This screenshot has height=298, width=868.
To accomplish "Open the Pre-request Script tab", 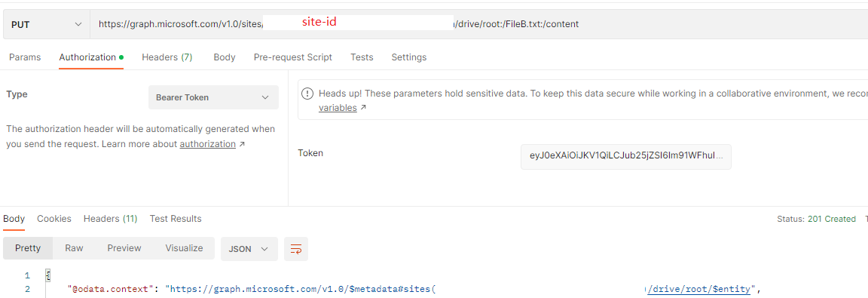I will point(293,57).
